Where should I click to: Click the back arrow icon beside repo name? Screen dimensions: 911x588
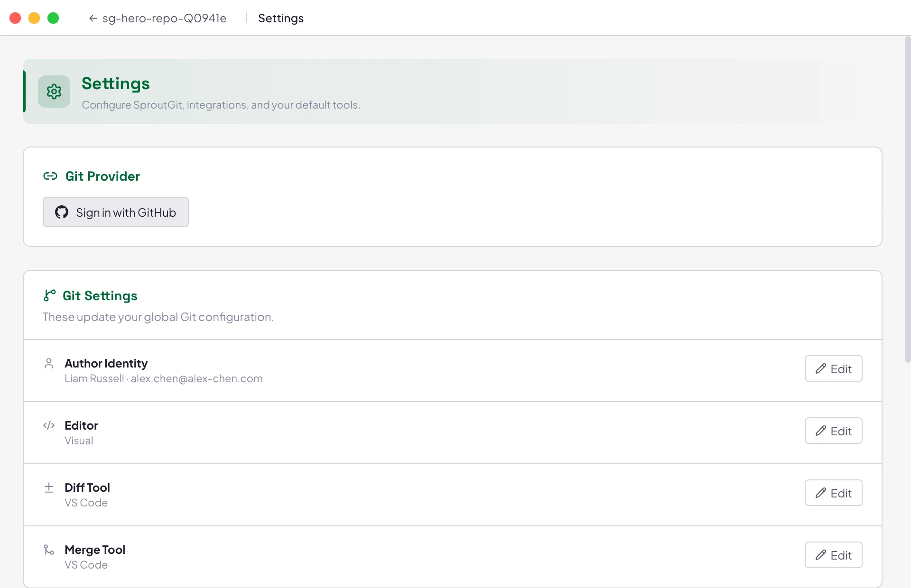(93, 18)
